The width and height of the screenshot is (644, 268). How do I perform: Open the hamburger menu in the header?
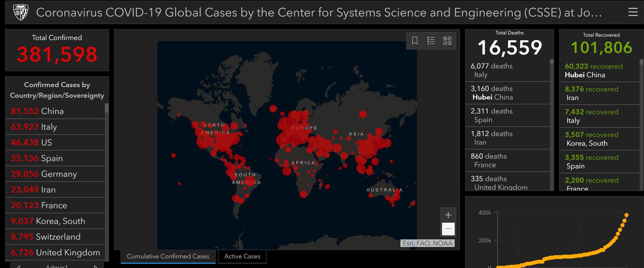(633, 12)
